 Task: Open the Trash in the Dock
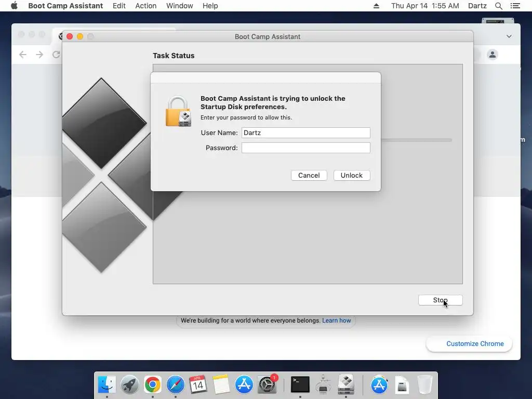coord(424,385)
